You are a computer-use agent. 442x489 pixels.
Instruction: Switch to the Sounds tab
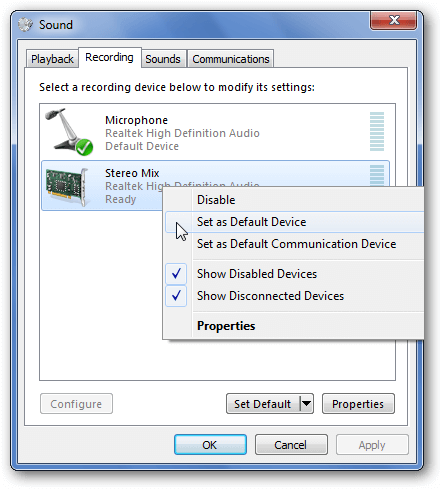pyautogui.click(x=163, y=59)
